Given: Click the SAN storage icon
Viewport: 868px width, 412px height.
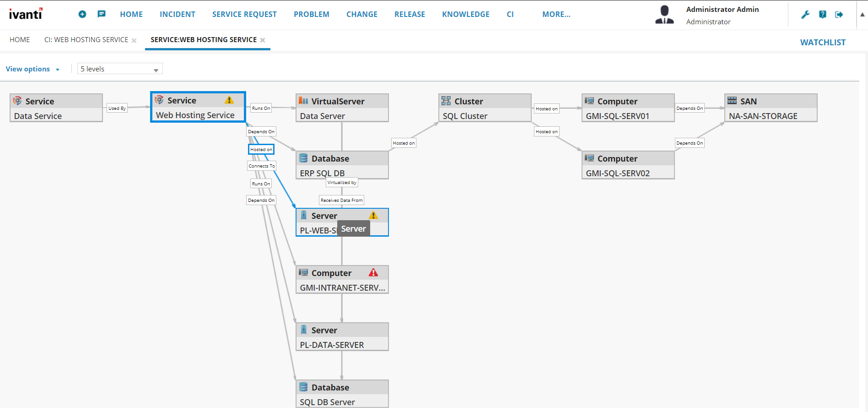Looking at the screenshot, I should click(x=732, y=101).
